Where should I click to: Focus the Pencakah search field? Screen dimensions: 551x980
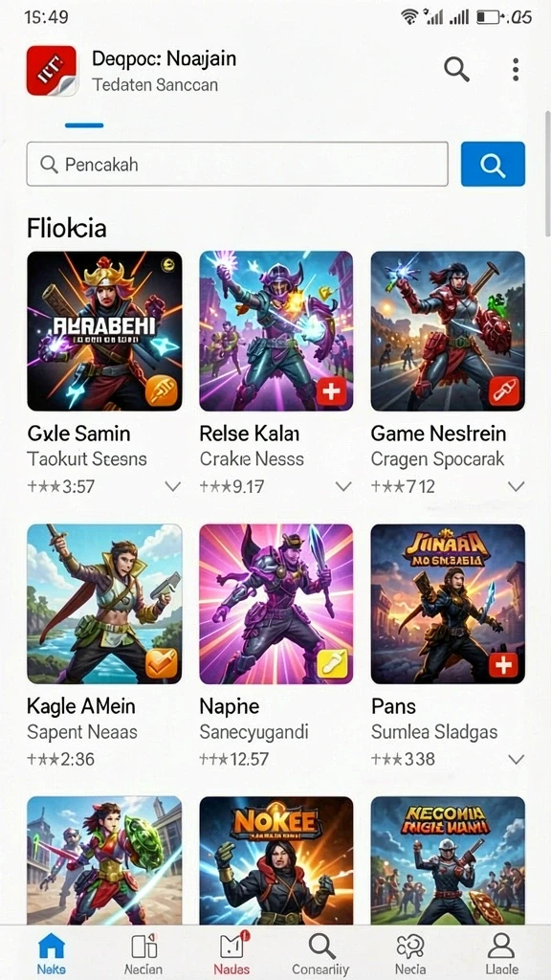tap(237, 165)
